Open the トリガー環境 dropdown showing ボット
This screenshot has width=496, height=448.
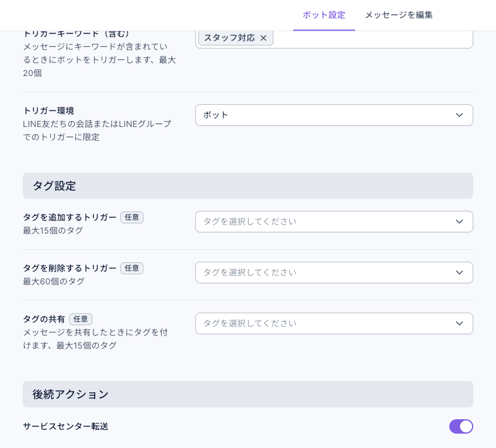(334, 115)
